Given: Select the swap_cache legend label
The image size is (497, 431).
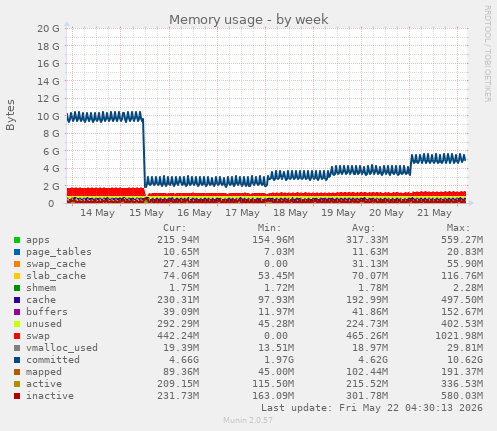Looking at the screenshot, I should point(56,264).
